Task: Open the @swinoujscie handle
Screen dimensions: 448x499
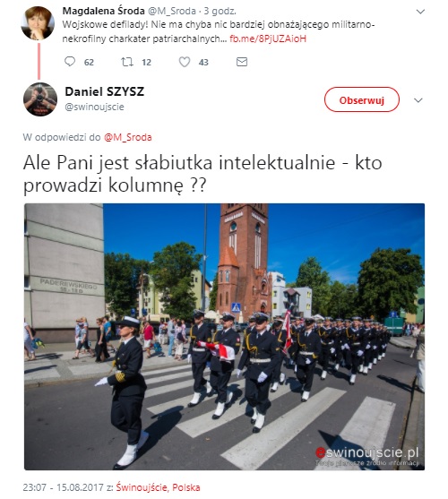Action: tap(94, 107)
